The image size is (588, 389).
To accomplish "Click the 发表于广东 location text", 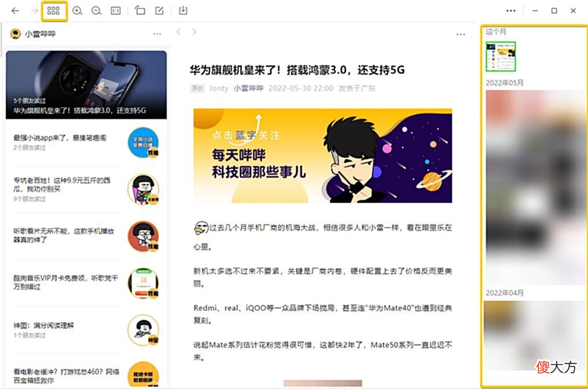I will tap(357, 88).
